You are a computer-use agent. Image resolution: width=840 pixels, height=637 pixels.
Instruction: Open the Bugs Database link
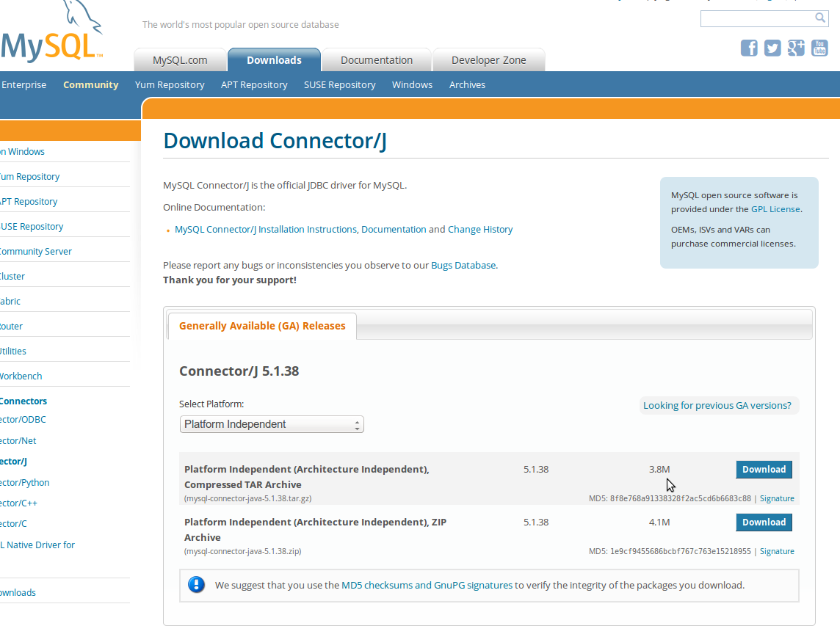(463, 265)
